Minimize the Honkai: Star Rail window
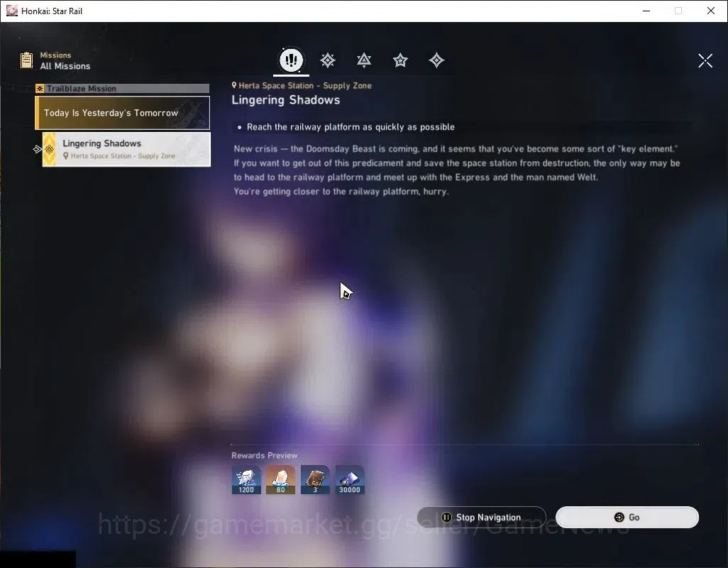The width and height of the screenshot is (728, 568). (x=646, y=11)
